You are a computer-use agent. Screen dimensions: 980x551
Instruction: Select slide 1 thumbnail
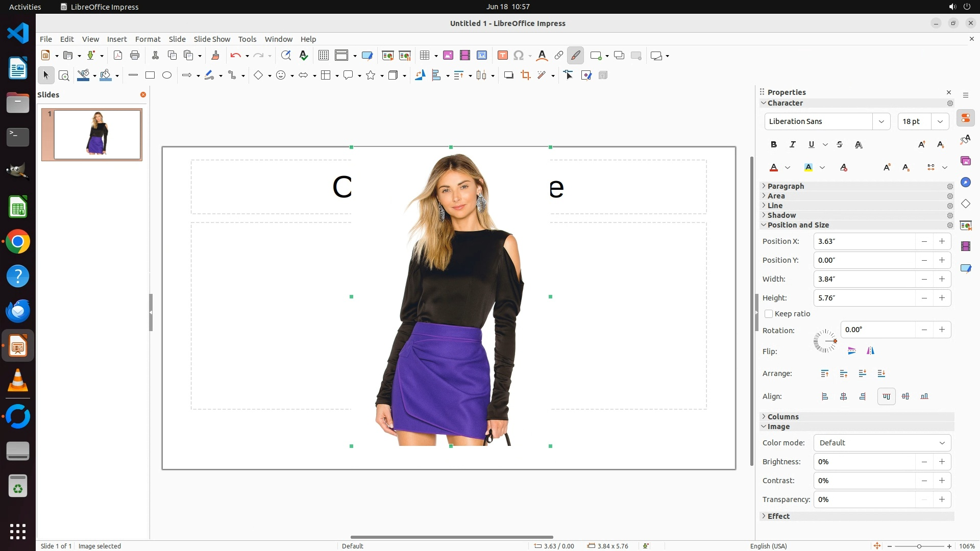tap(97, 135)
